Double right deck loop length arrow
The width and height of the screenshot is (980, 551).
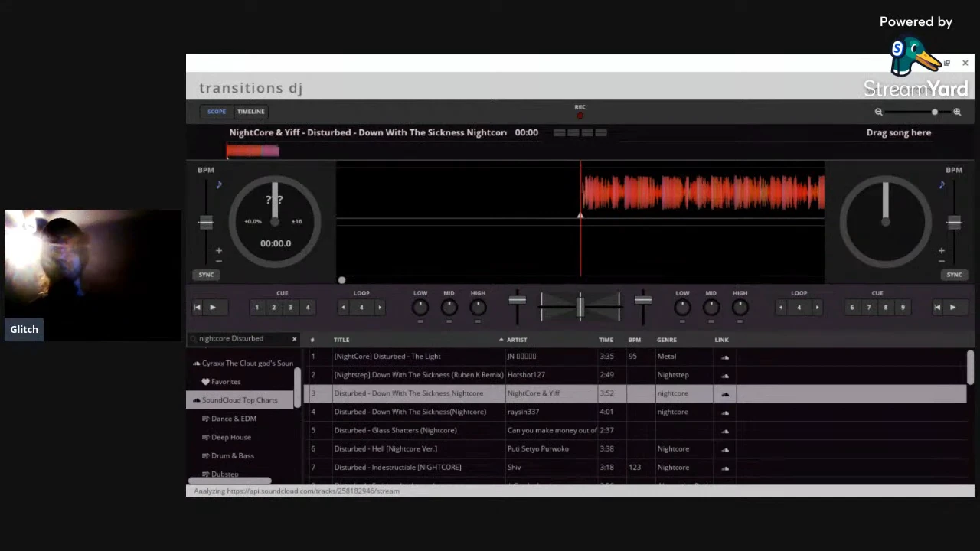(x=817, y=308)
